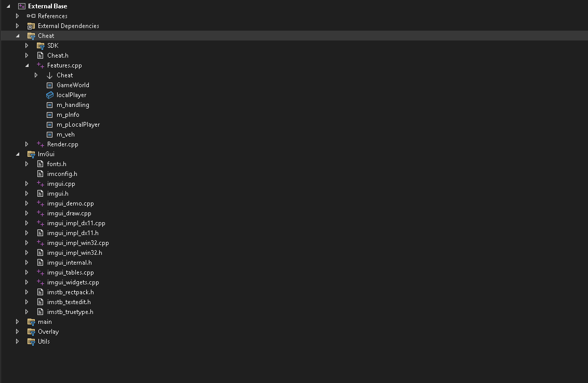Click the localPlayer variable icon
588x383 pixels.
pos(50,95)
